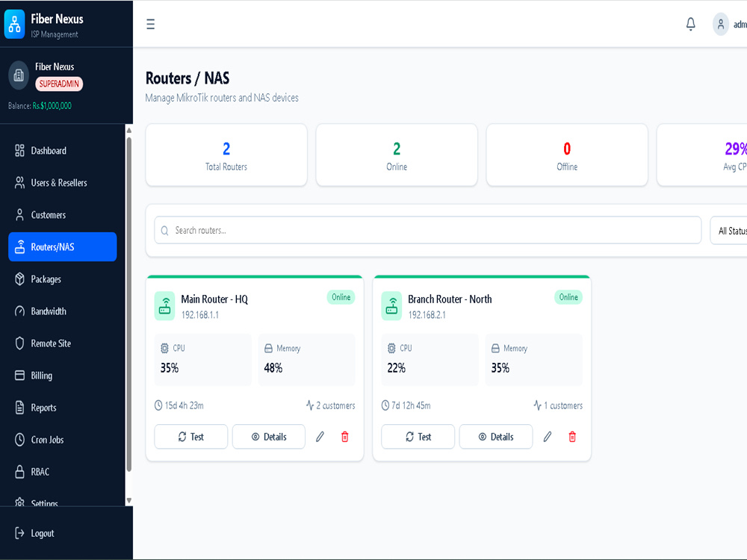Click the Online badge on Branch Router - North
747x560 pixels.
[x=568, y=297]
